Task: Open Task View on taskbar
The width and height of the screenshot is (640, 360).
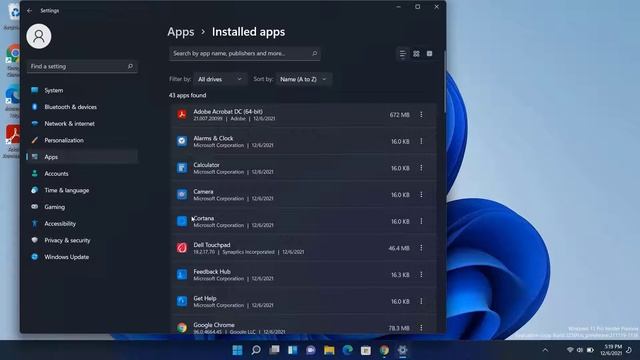Action: [274, 350]
